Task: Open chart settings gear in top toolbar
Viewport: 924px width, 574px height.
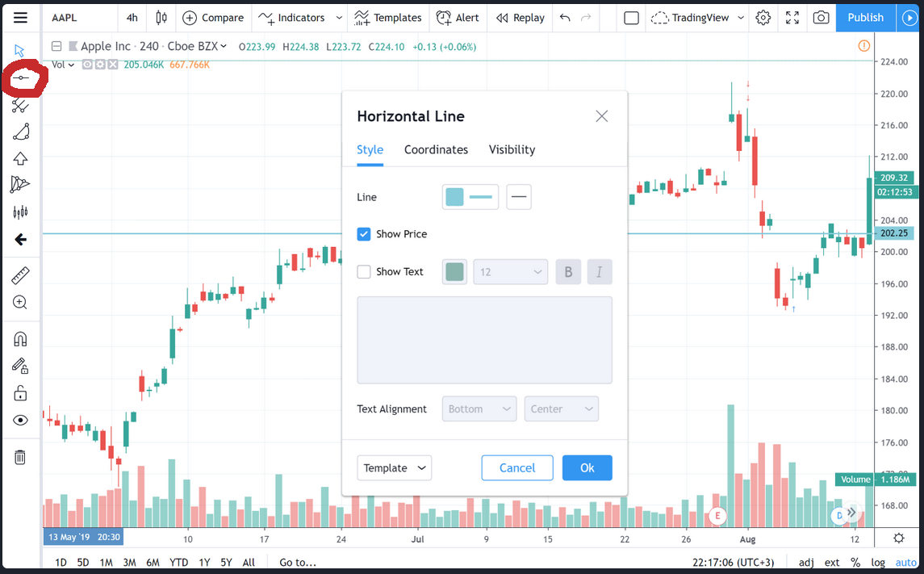Action: pos(763,18)
